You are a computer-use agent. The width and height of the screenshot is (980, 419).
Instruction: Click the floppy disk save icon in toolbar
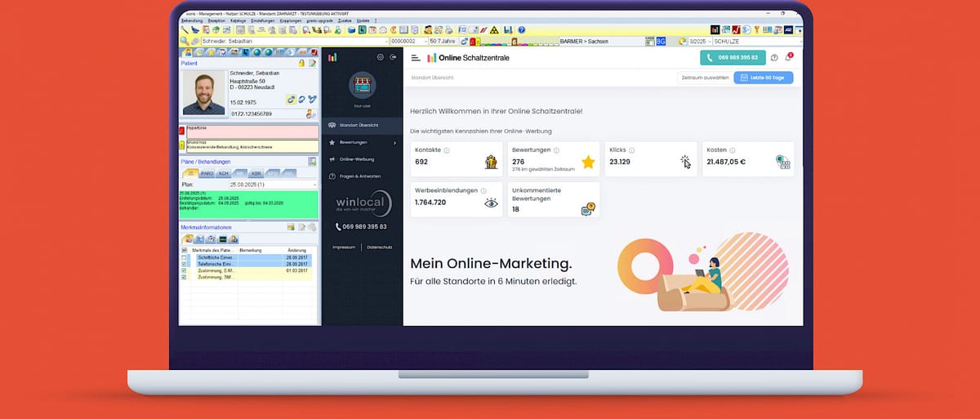click(x=508, y=29)
